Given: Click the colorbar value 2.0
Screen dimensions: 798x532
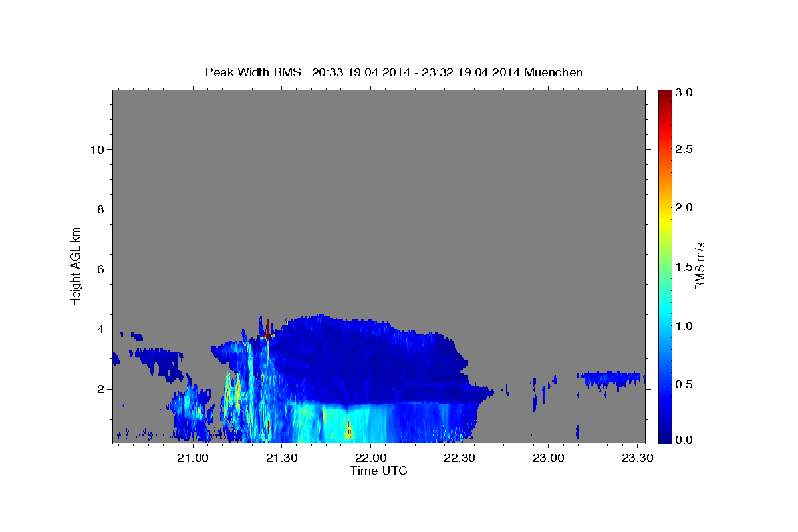Looking at the screenshot, I should click(x=684, y=207).
